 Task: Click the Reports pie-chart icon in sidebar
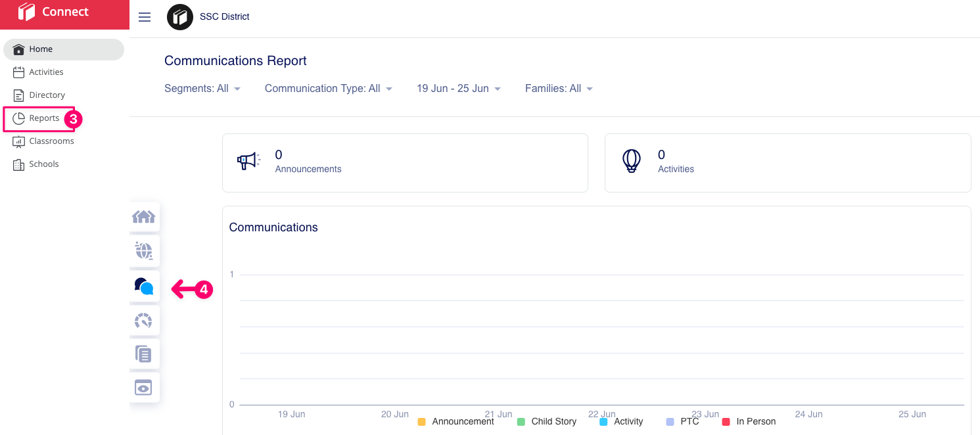tap(18, 118)
